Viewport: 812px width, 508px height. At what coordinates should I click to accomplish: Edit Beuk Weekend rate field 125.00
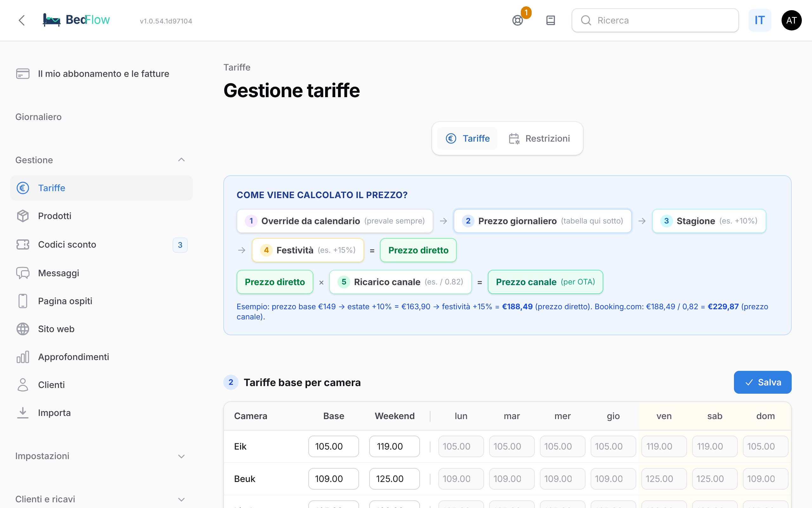point(394,479)
